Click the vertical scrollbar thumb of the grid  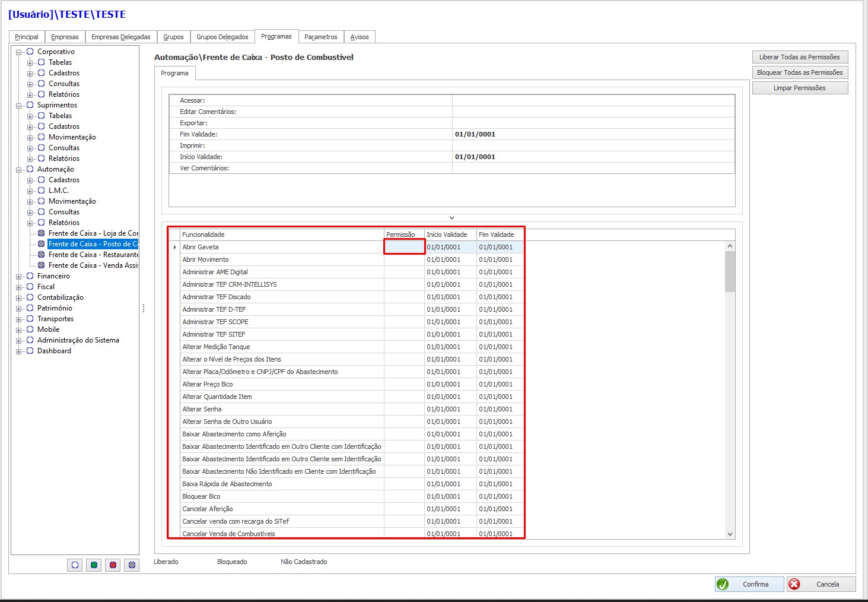(730, 271)
